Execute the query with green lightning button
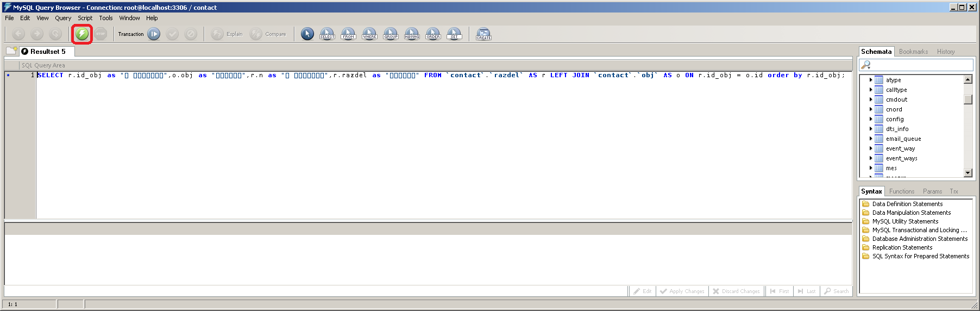 pos(82,34)
